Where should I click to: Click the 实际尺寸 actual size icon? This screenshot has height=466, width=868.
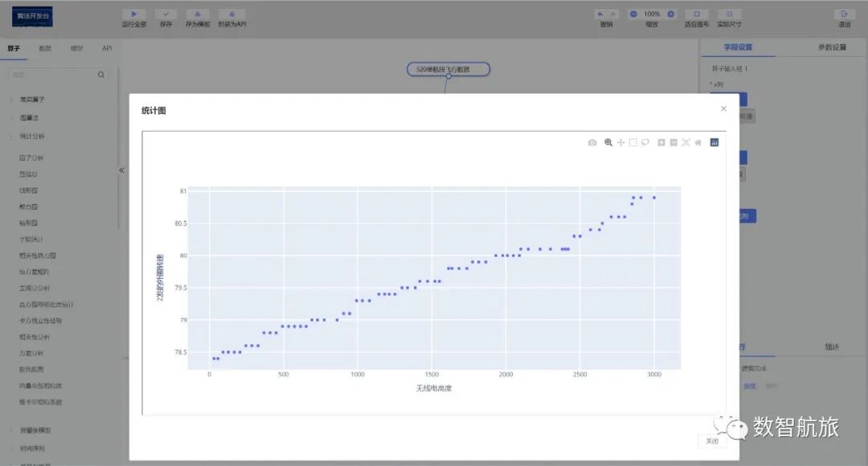click(x=729, y=14)
